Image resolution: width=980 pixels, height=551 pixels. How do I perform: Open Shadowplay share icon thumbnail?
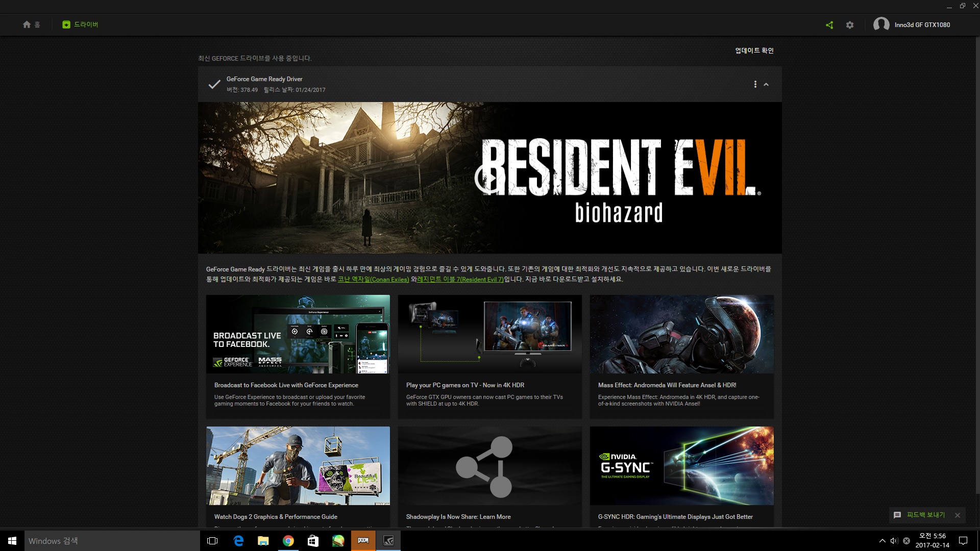coord(490,466)
